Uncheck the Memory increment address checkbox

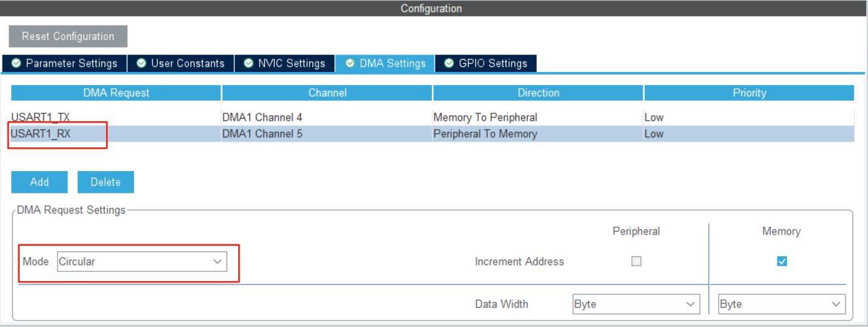point(782,261)
